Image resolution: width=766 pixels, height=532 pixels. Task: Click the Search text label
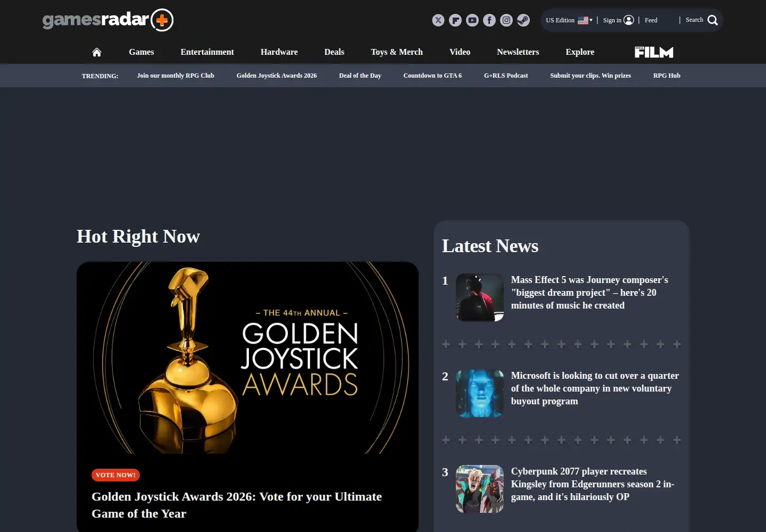pyautogui.click(x=694, y=20)
